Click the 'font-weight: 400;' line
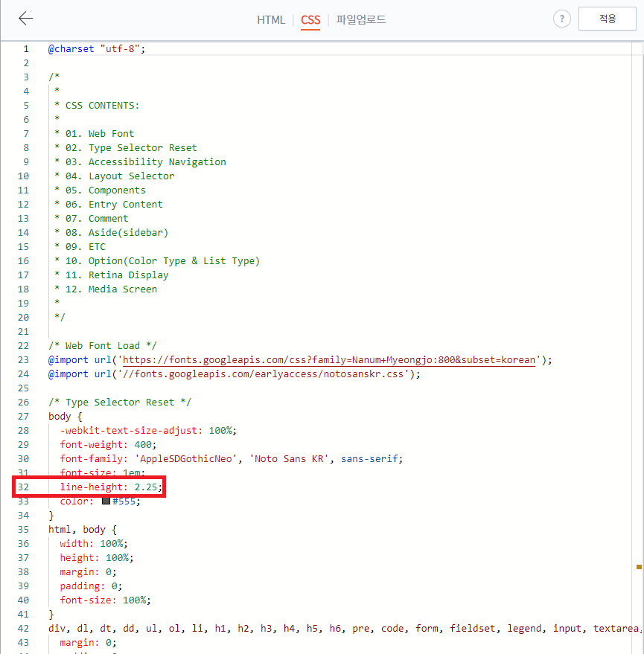 108,445
